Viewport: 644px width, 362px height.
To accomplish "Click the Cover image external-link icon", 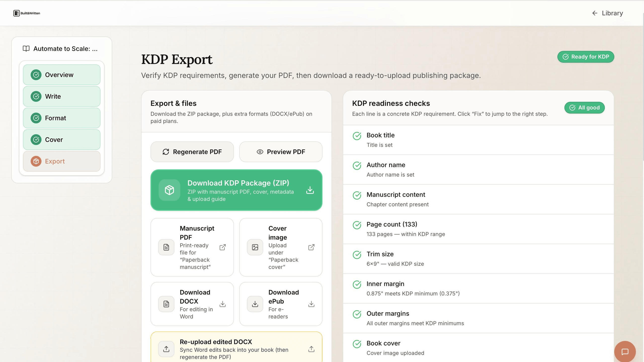I will (x=311, y=247).
